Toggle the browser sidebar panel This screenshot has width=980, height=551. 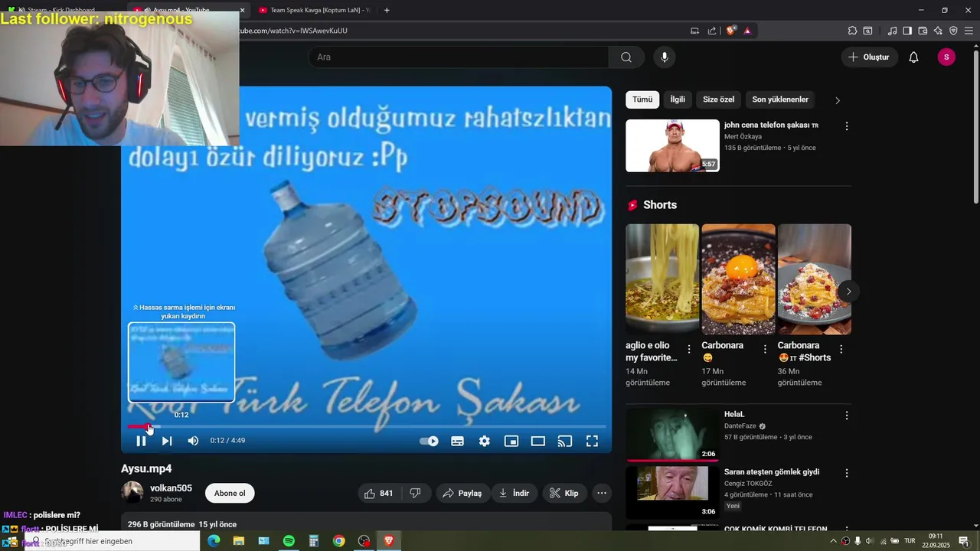(x=907, y=31)
